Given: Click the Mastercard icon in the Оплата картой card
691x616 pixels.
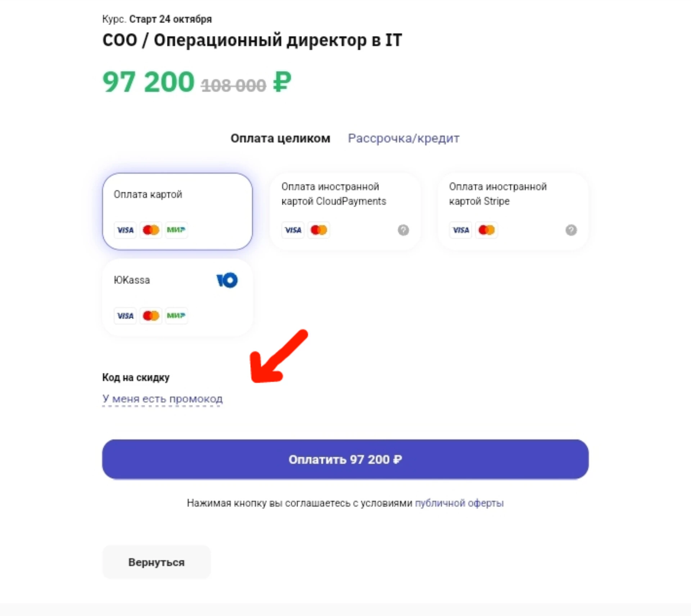Looking at the screenshot, I should click(x=151, y=230).
